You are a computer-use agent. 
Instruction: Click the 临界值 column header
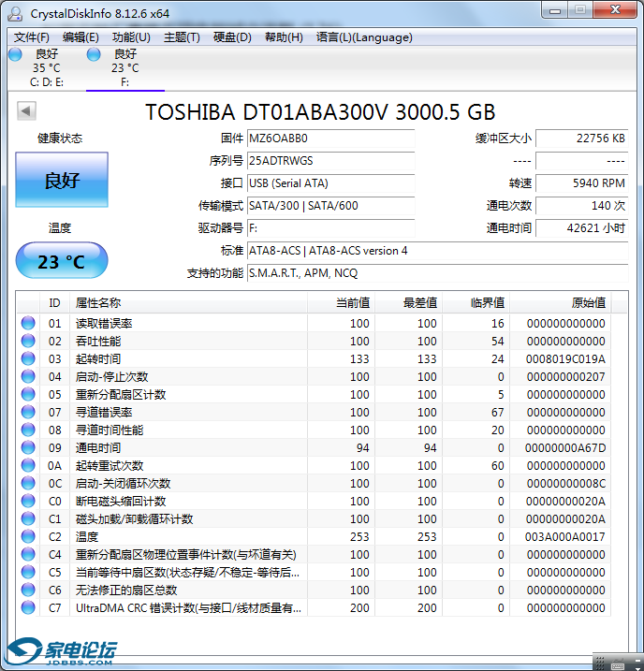coord(476,303)
